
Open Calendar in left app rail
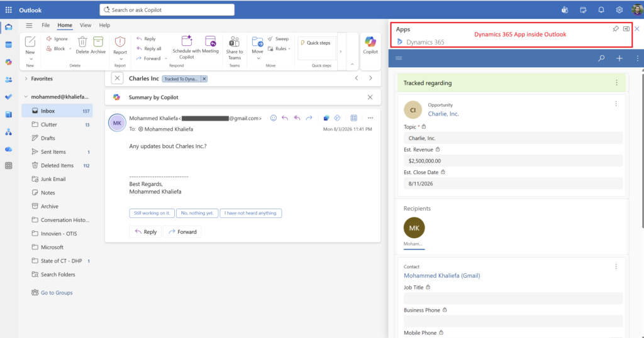coord(9,45)
